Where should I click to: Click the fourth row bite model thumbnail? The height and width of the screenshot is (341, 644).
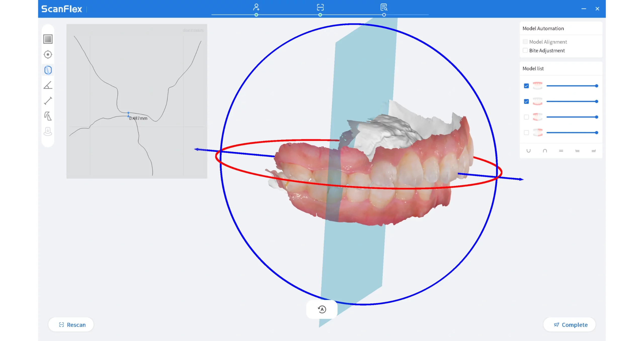(538, 133)
